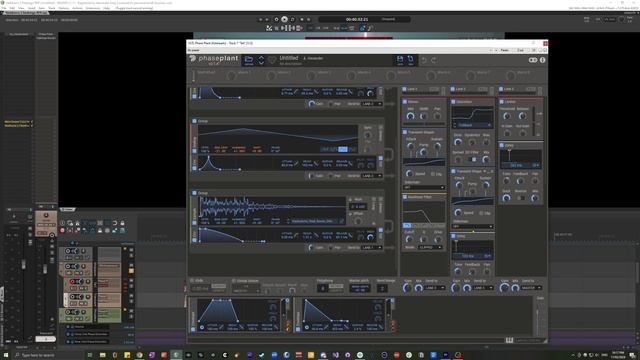Viewport: 640px width, 360px height.
Task: Open the sample group's Send to Lane 1 dropdown
Action: click(x=372, y=247)
